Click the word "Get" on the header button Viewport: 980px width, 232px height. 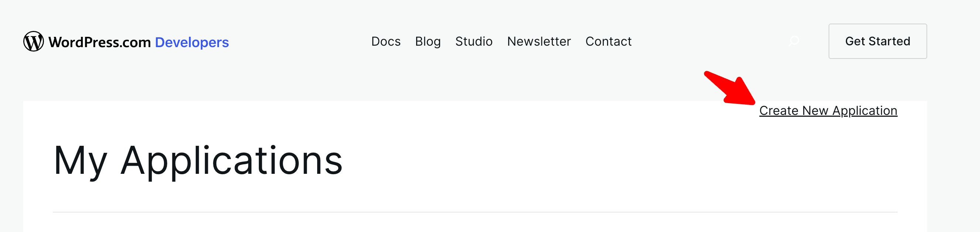855,41
